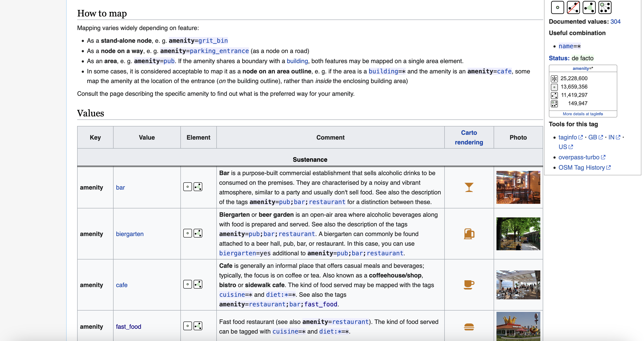Open the bar photo thumbnail

pos(518,187)
